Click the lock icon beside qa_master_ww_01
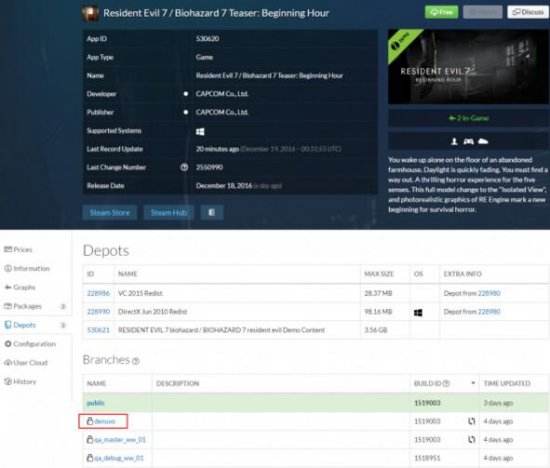 pos(90,440)
